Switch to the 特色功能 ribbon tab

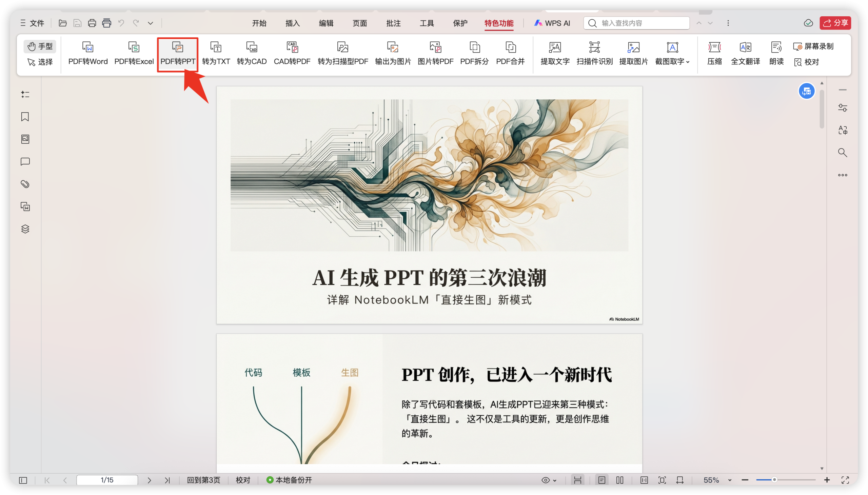[498, 23]
